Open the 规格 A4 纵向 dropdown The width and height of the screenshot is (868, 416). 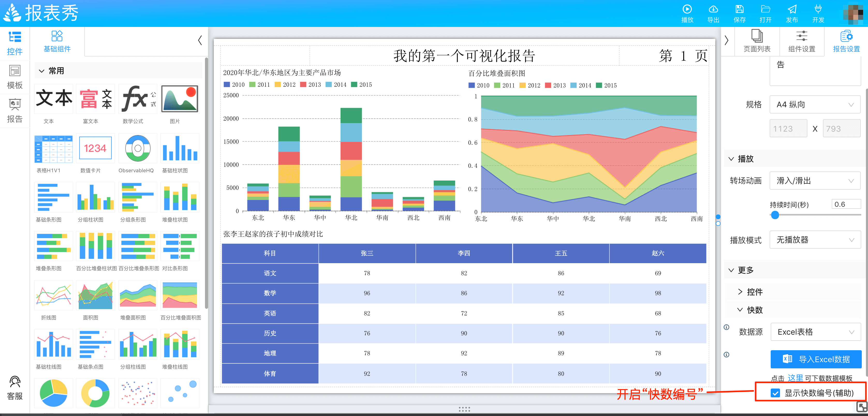pyautogui.click(x=815, y=105)
